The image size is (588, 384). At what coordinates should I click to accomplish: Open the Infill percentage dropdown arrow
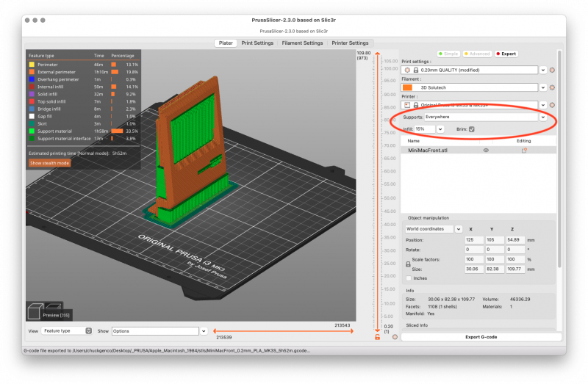coord(440,129)
